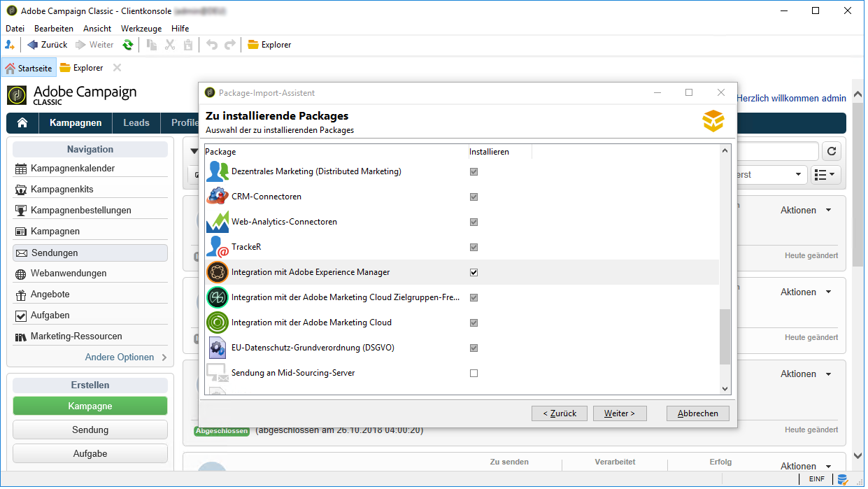
Task: Open the second Aktionen dropdown
Action: pos(806,292)
